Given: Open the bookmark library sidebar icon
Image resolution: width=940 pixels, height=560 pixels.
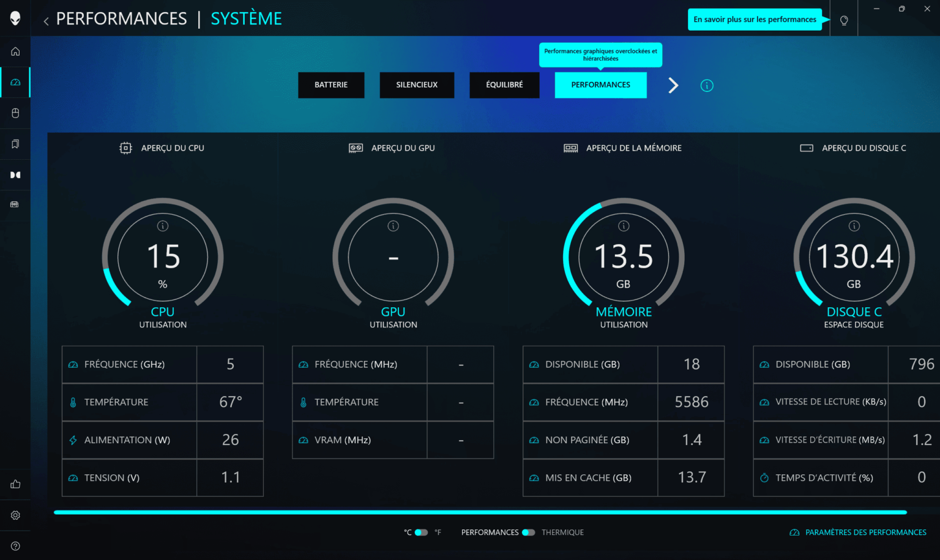Looking at the screenshot, I should point(15,144).
